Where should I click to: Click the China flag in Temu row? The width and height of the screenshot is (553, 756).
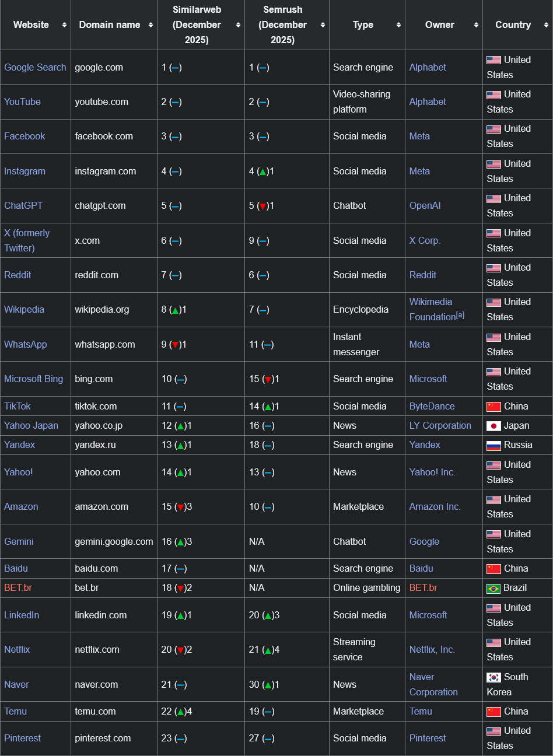(x=494, y=712)
